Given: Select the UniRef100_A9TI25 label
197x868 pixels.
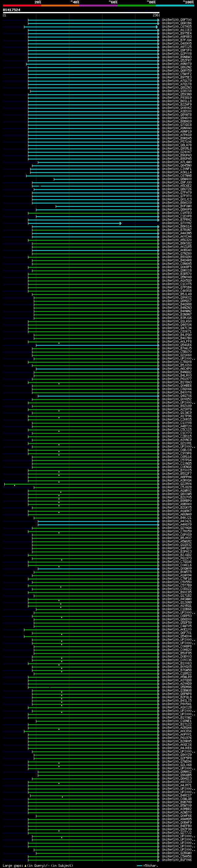Looking at the screenshot, I should tap(176, 47).
